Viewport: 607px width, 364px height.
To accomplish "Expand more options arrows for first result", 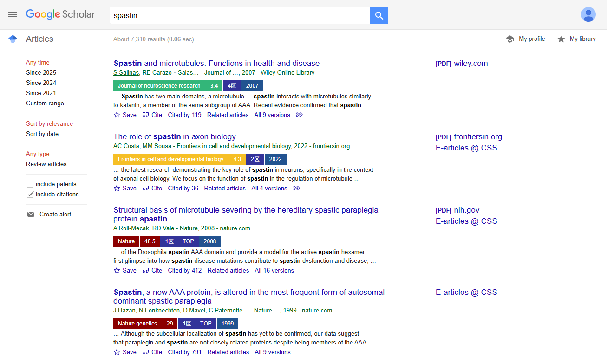I will (x=300, y=115).
